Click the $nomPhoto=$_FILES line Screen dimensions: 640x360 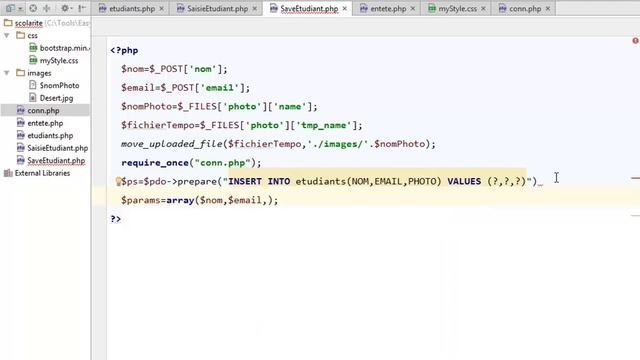[x=219, y=107]
